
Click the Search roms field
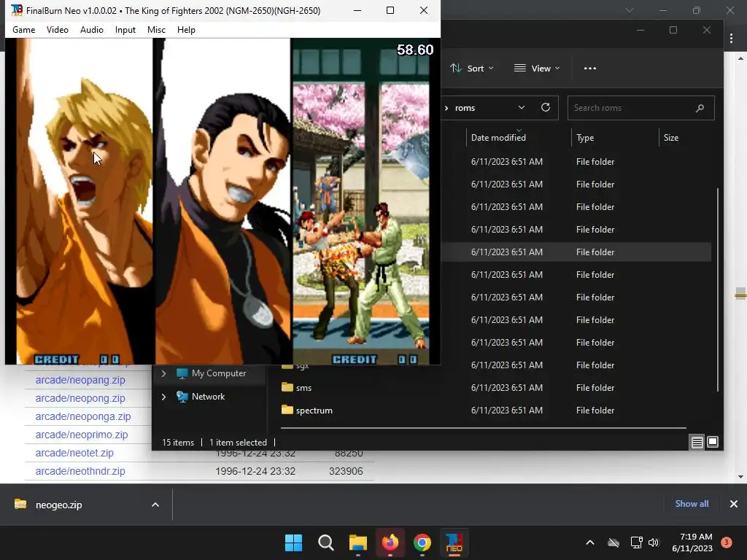coord(640,108)
